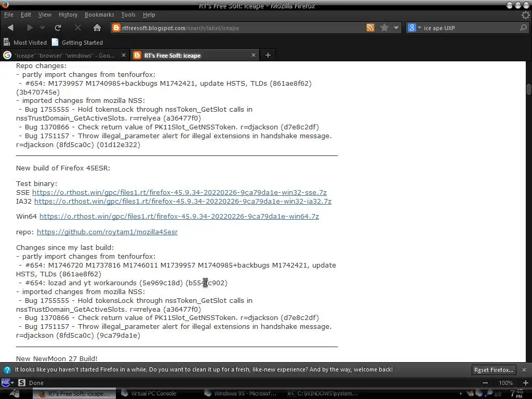Close the Google search results tab
Viewport: 532px width, 399px height.
[124, 55]
